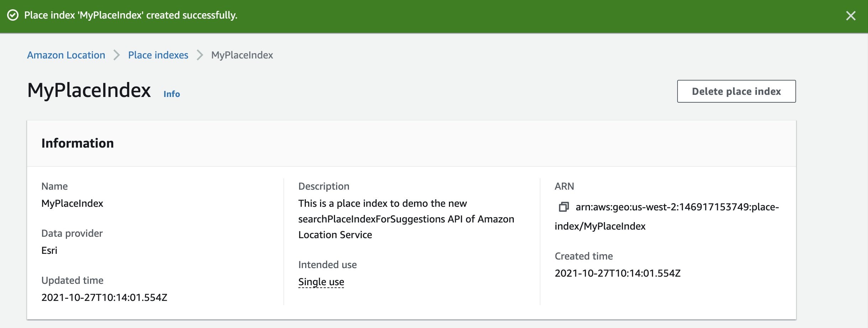868x328 pixels.
Task: Click the description text paragraph
Action: pos(406,219)
